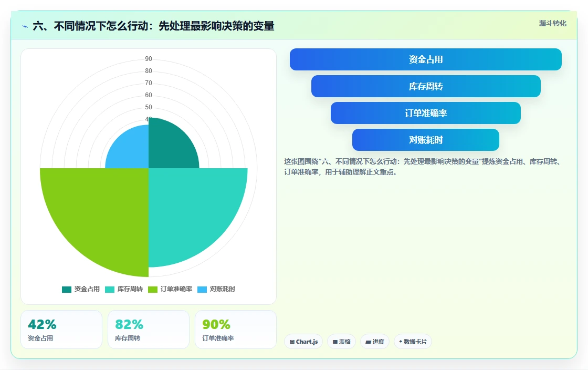This screenshot has width=588, height=370.
Task: Click the 进度 tag chip
Action: click(x=375, y=342)
